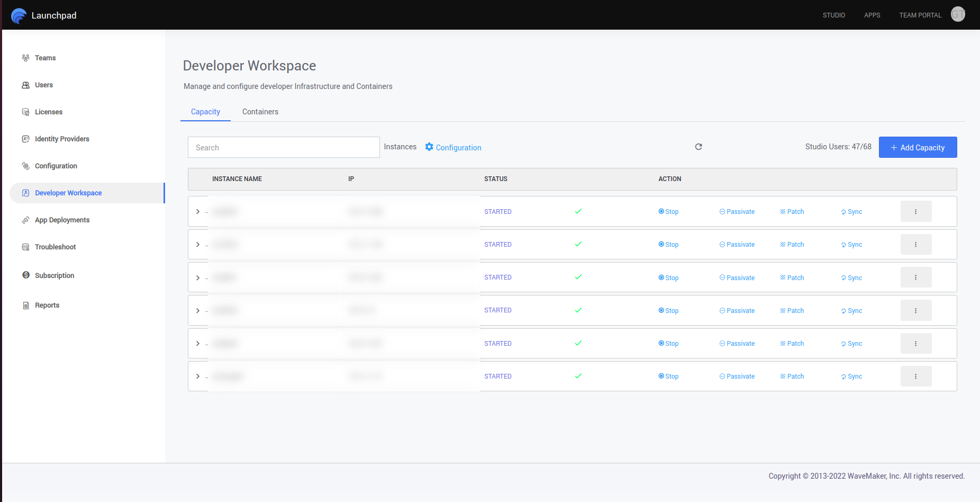
Task: Expand the first instance row
Action: [x=198, y=211]
